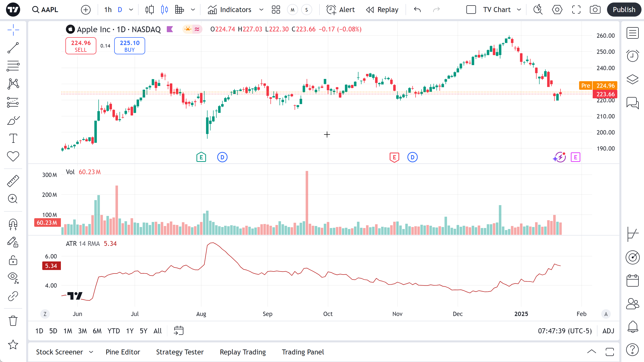Screen dimensions: 644x362
Task: Switch to the Strategy Tester tab
Action: pyautogui.click(x=180, y=352)
